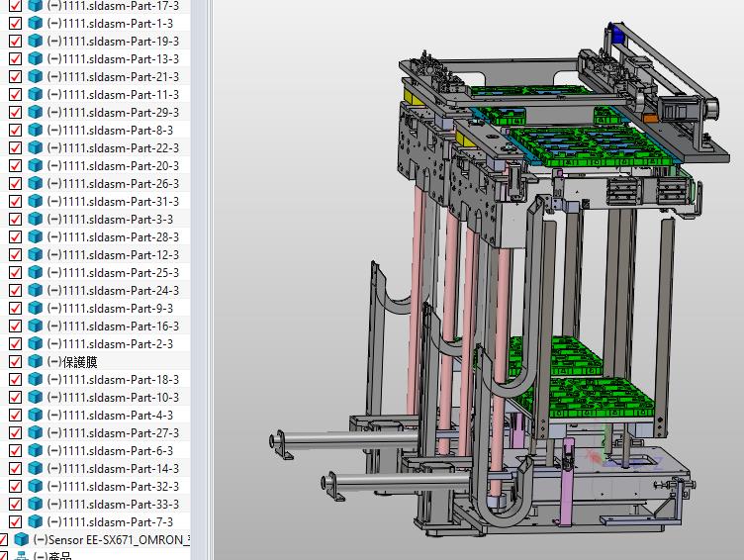Disable the Part-7-3 checkbox
This screenshot has height=560, width=744.
tap(15, 522)
